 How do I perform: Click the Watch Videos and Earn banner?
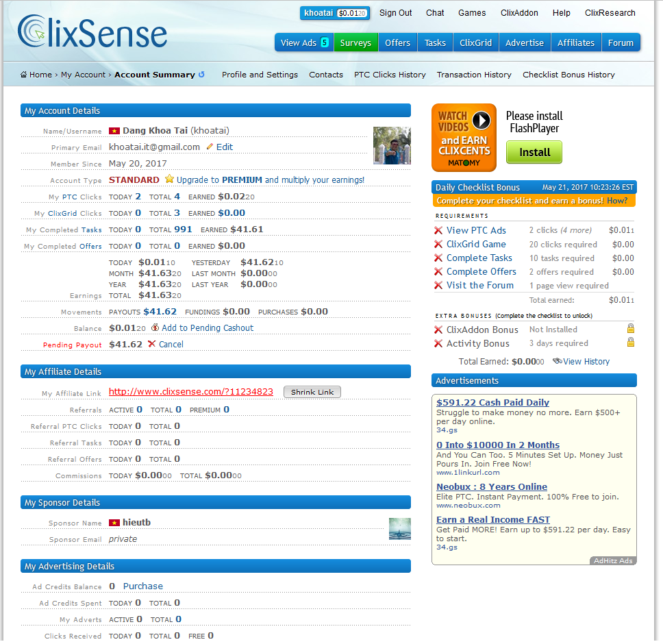click(x=464, y=138)
